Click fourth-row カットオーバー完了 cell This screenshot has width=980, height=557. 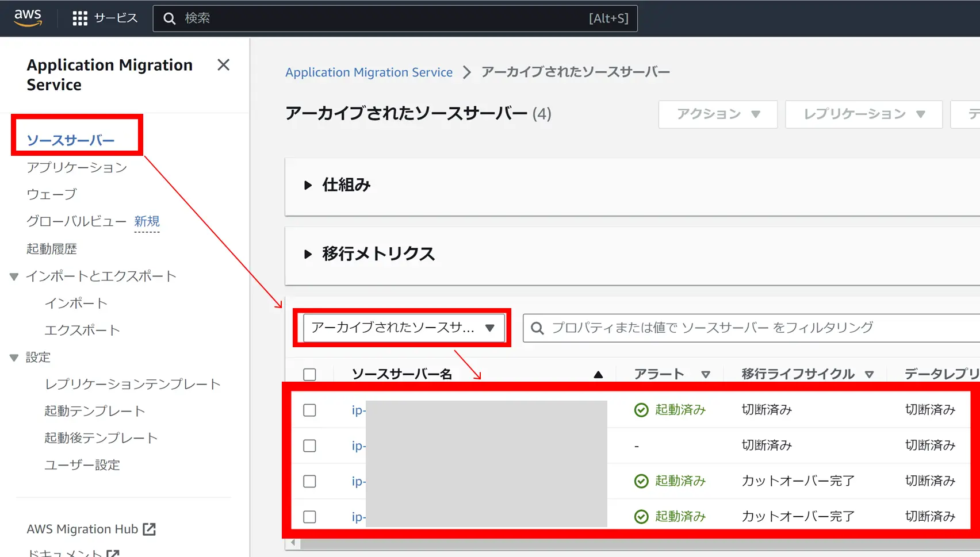798,517
